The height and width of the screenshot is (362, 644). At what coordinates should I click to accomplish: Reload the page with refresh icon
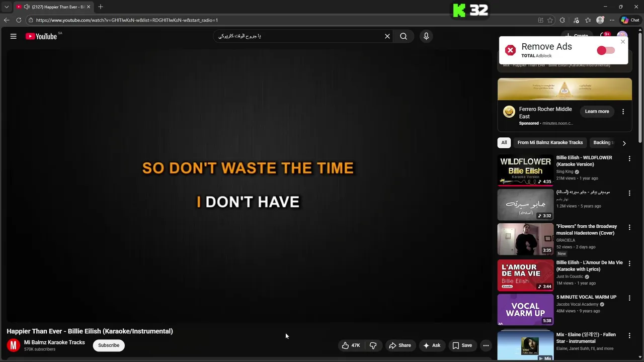(x=19, y=20)
